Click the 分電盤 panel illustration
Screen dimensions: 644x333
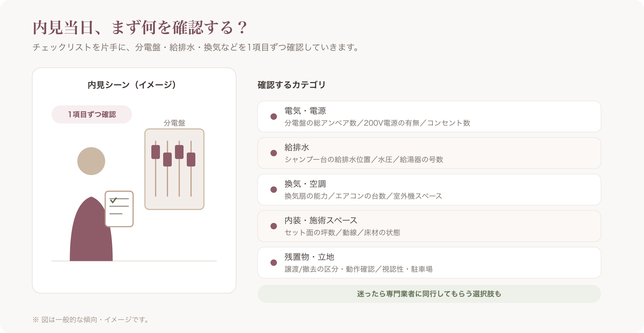point(174,169)
